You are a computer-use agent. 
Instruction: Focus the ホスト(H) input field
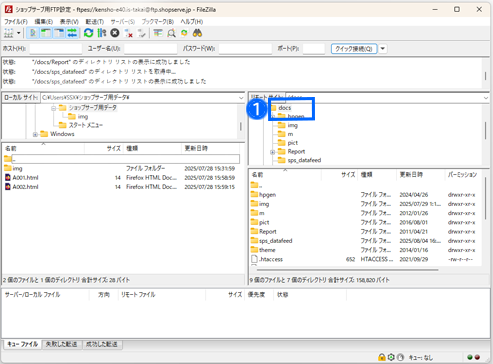55,49
